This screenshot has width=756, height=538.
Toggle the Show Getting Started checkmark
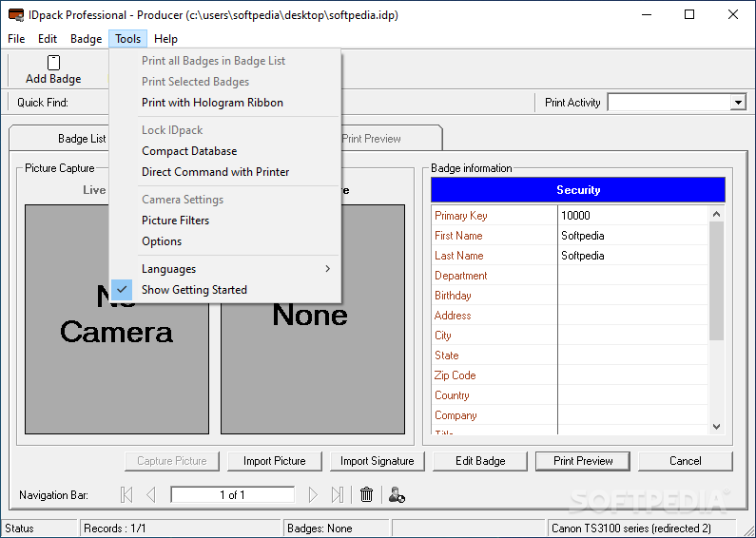pos(122,290)
